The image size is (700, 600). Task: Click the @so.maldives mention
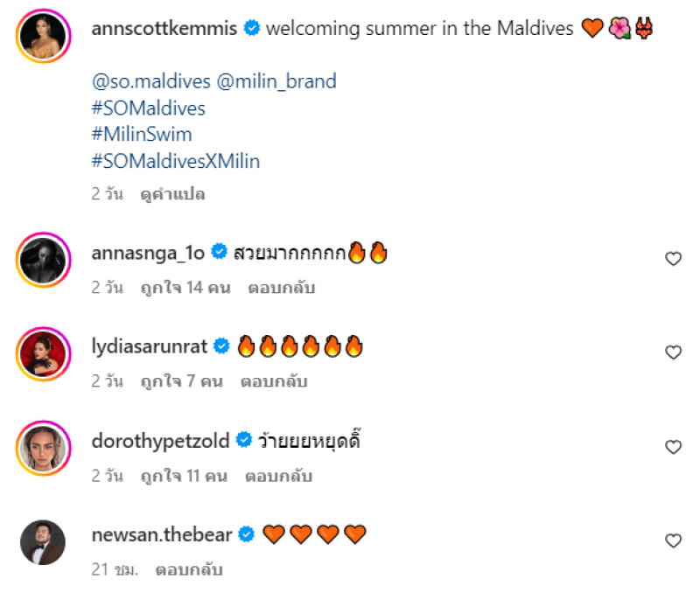pos(150,81)
